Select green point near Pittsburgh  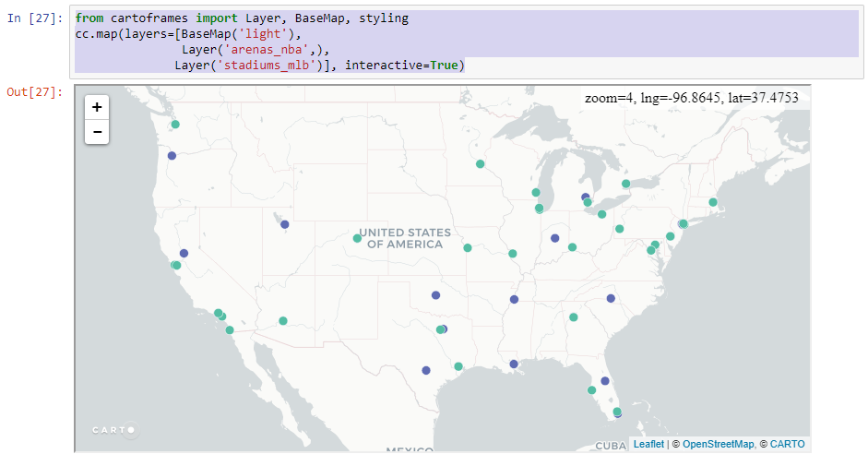click(x=620, y=229)
